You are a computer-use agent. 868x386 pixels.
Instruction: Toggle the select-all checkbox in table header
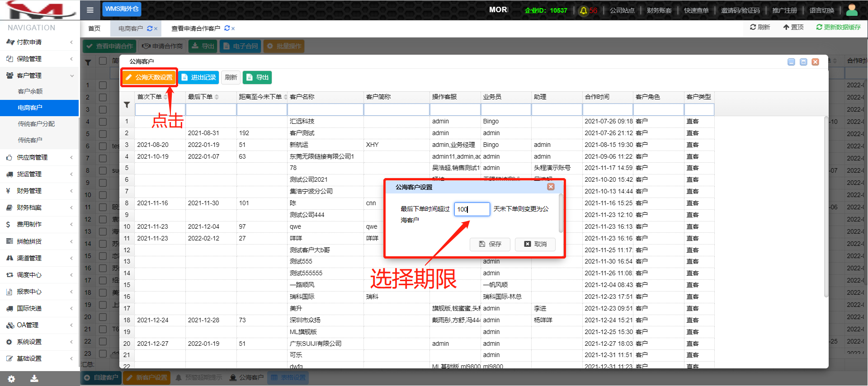coord(103,61)
